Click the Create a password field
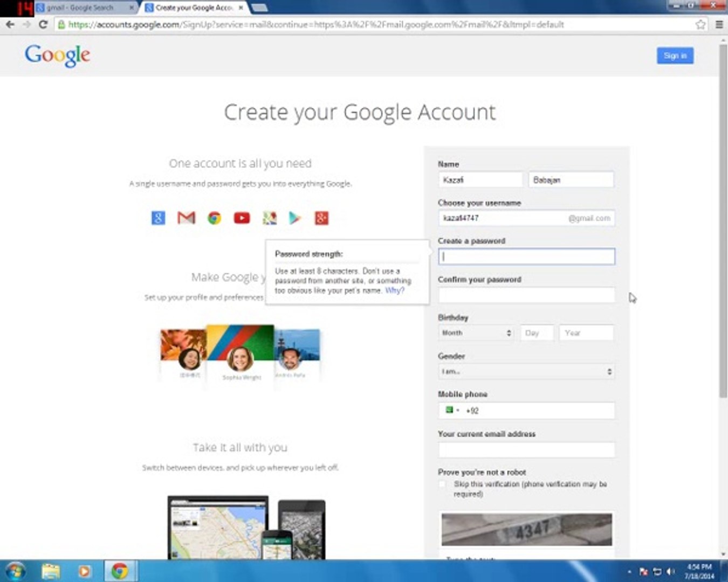The image size is (728, 582). point(526,257)
